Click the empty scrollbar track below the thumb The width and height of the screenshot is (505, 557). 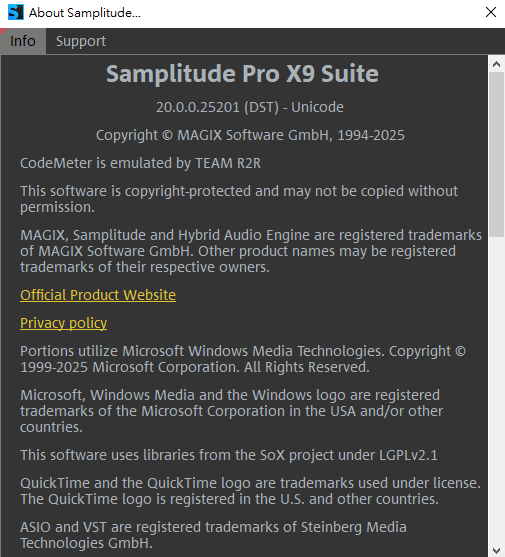point(496,390)
